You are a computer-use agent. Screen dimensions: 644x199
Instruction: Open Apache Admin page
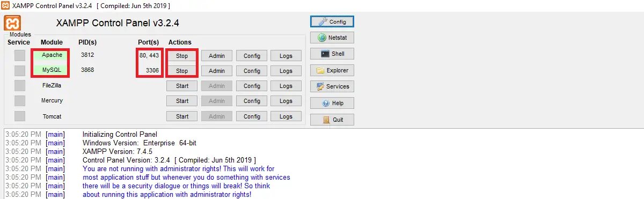click(x=217, y=56)
